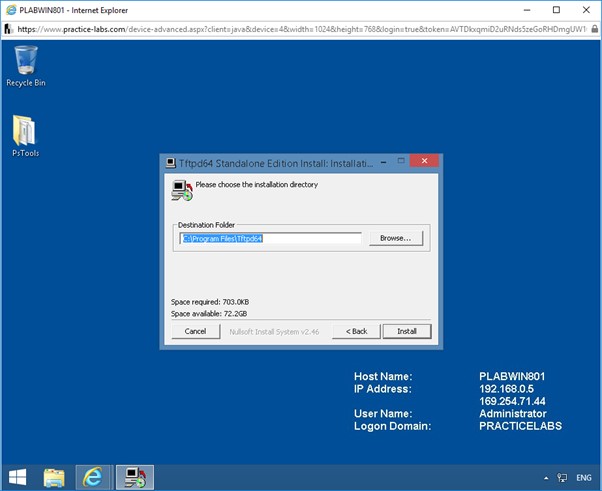Click the IP address 169.254.71.44
The image size is (602, 491).
tap(512, 401)
